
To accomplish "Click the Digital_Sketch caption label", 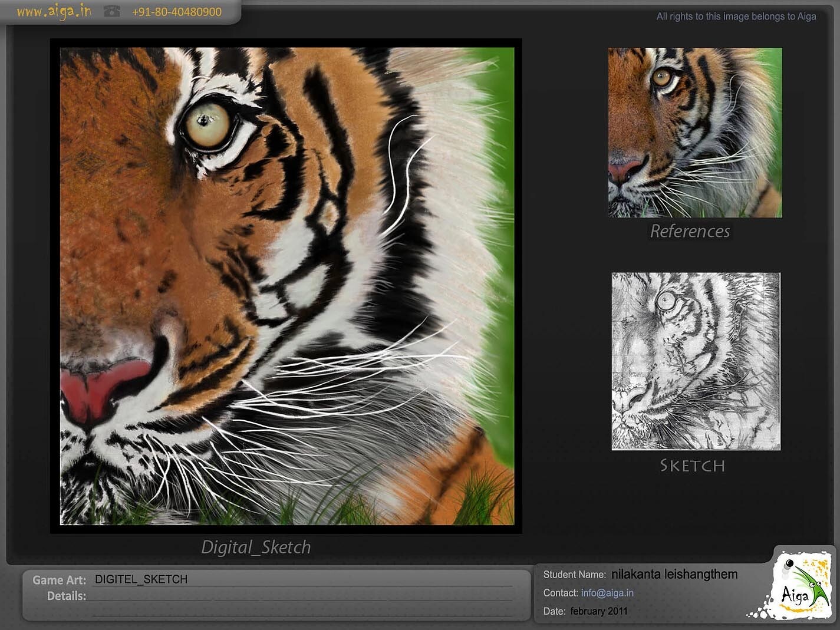I will (256, 547).
